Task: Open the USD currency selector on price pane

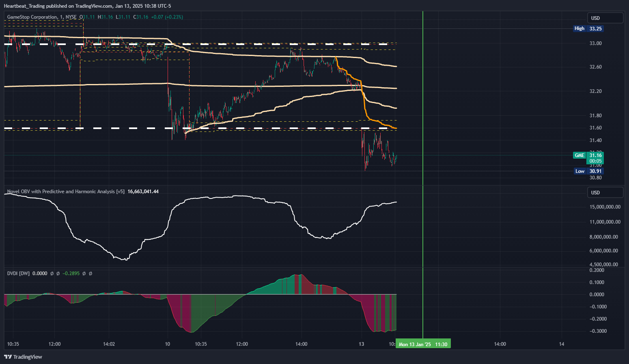Action: tap(605, 18)
